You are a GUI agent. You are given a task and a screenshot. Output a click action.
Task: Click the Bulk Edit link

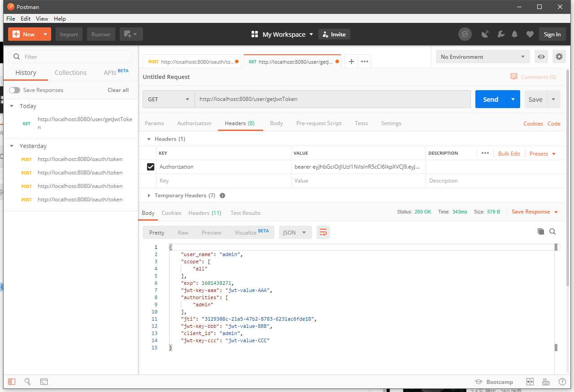click(x=509, y=153)
